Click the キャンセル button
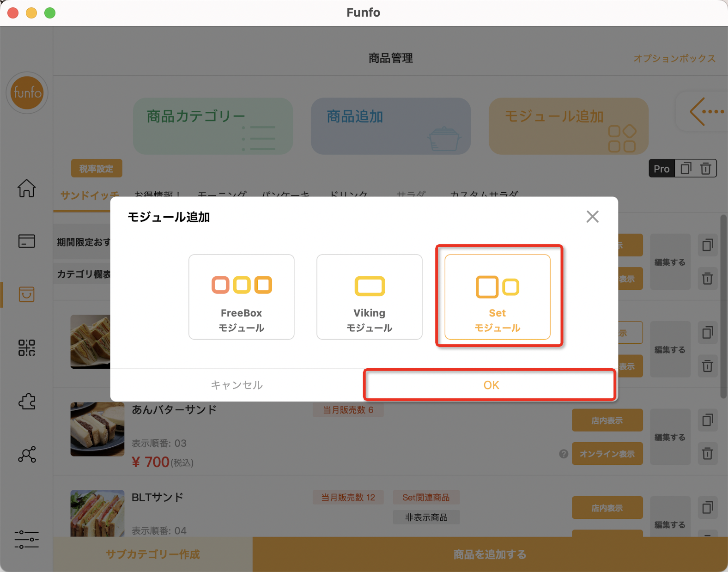This screenshot has width=728, height=572. (237, 385)
